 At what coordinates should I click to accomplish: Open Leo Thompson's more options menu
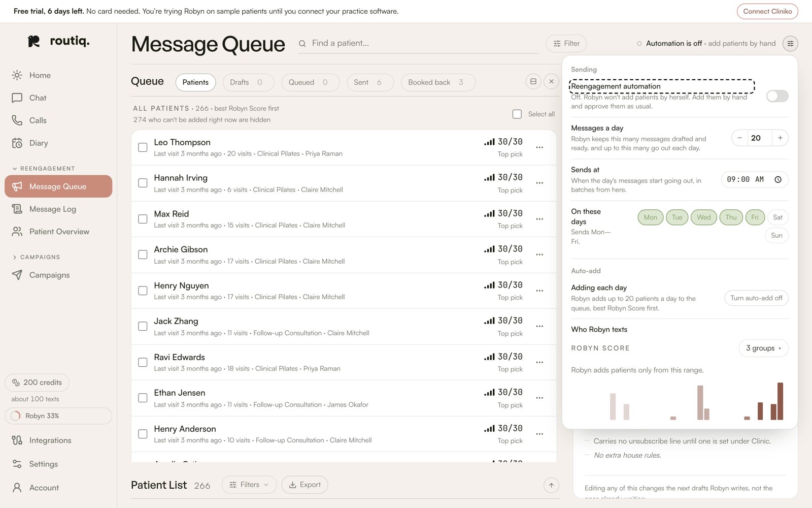tap(539, 147)
